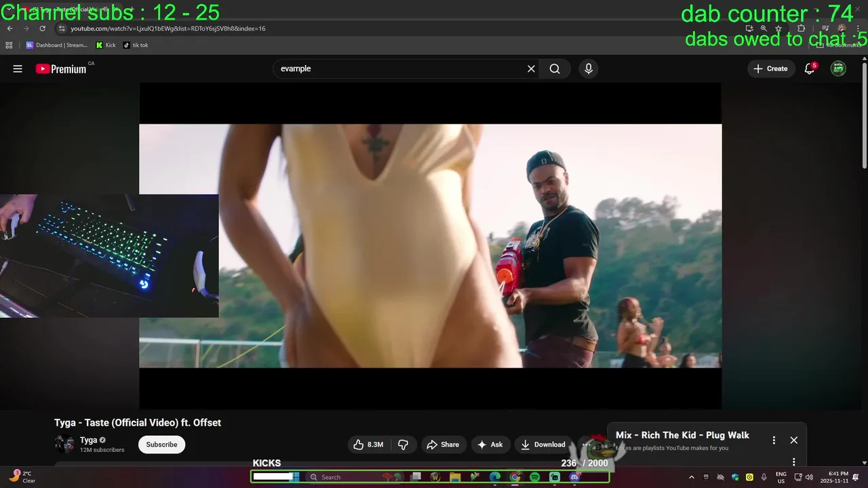
Task: View site information icon in address bar
Action: [61, 28]
